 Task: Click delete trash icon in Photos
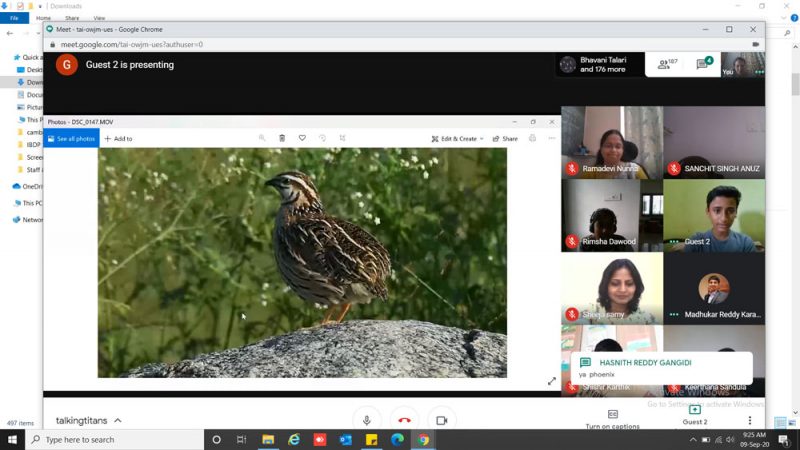click(x=282, y=138)
